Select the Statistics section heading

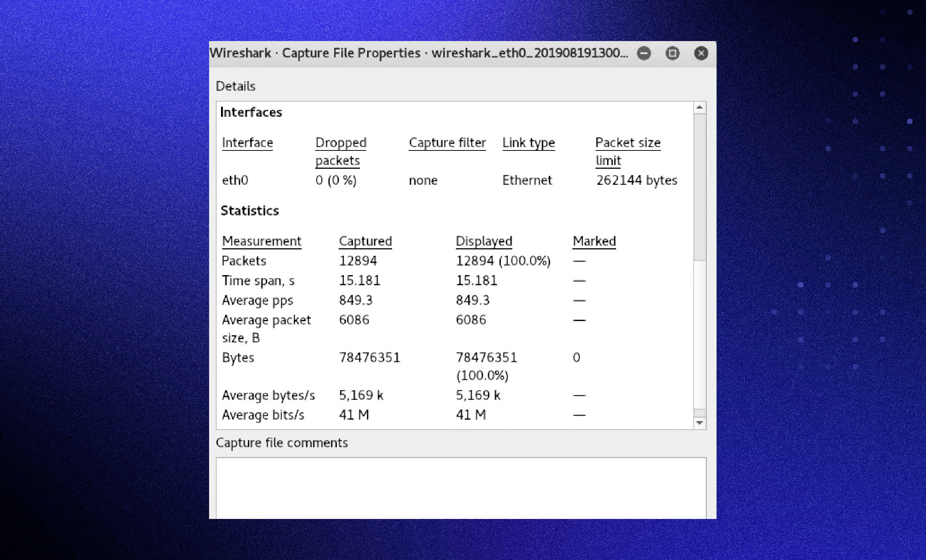(x=249, y=211)
